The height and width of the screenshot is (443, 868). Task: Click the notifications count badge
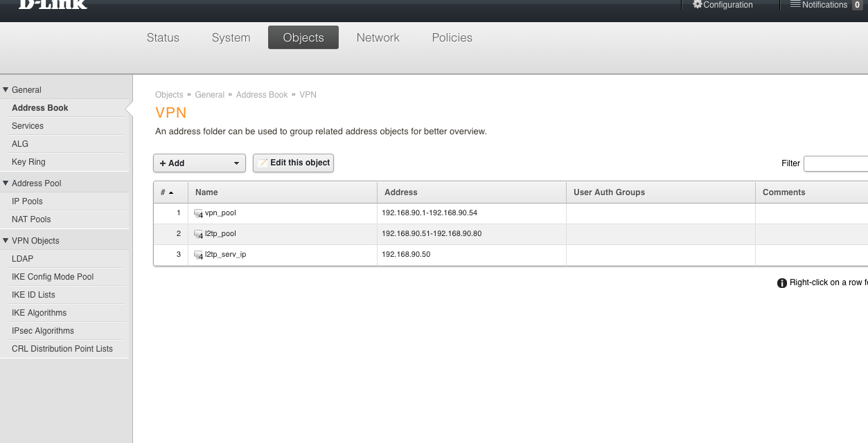857,5
